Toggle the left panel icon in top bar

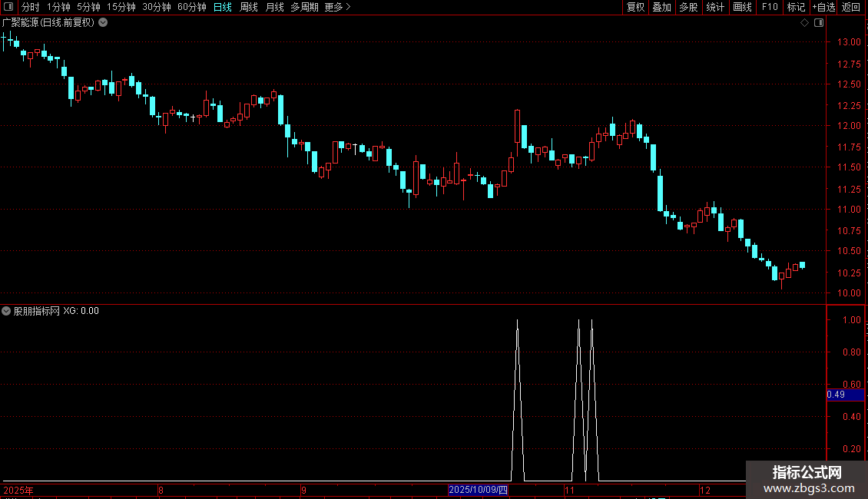[x=8, y=7]
